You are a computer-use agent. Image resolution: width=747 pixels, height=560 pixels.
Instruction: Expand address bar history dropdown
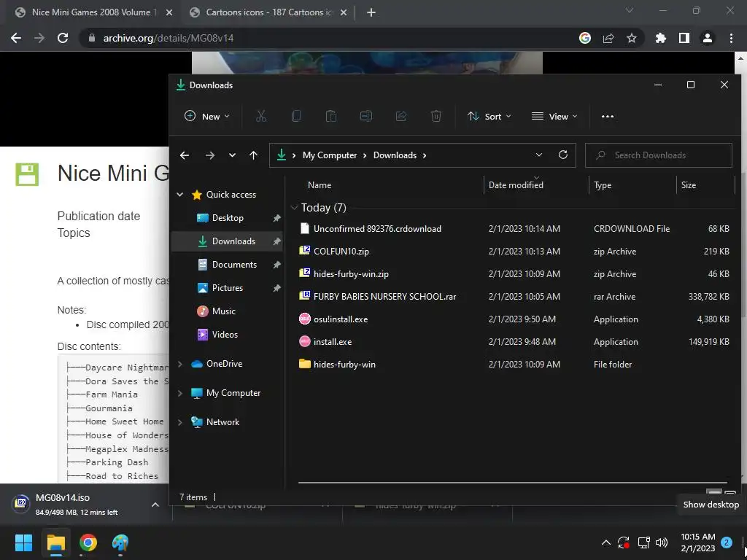coord(539,155)
